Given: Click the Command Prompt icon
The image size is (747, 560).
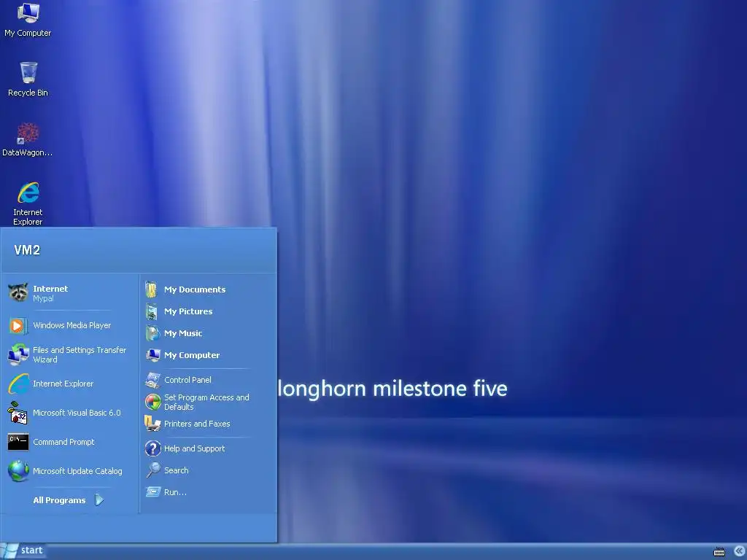Looking at the screenshot, I should (18, 442).
